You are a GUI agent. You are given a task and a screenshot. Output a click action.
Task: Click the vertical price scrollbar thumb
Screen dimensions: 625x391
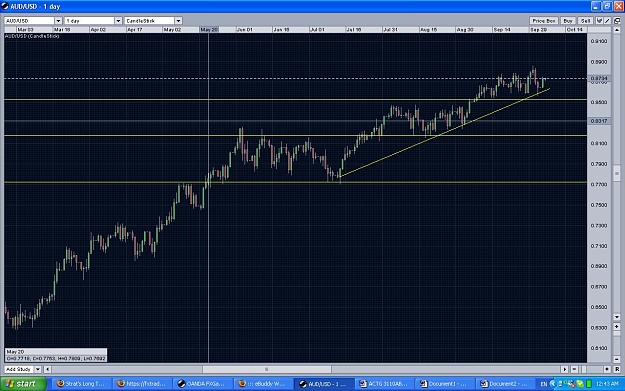(x=617, y=173)
